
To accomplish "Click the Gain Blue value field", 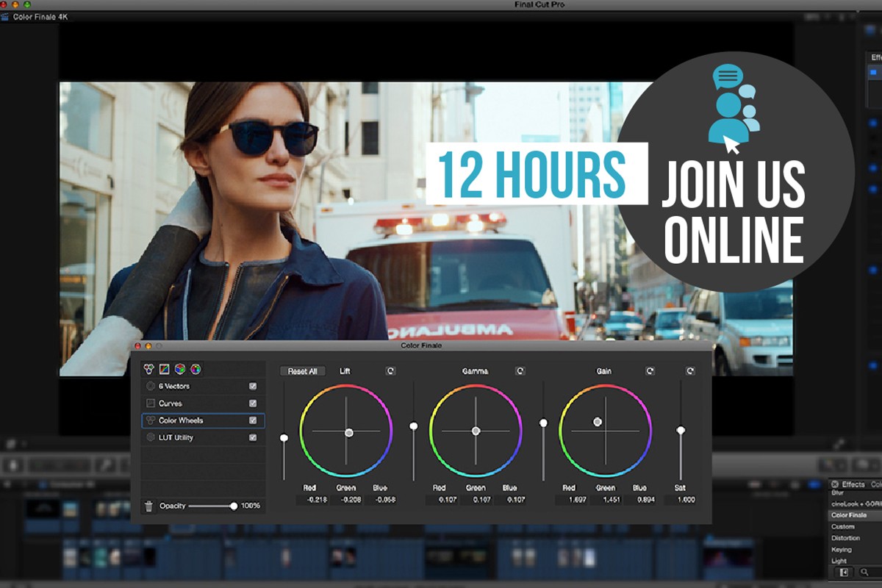I will coord(639,500).
